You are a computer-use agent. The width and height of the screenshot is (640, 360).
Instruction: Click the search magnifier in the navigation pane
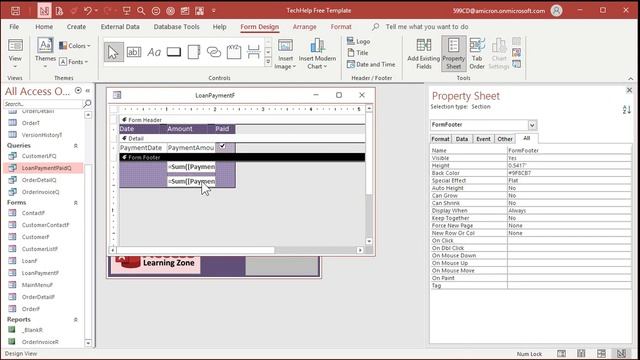pos(87,104)
